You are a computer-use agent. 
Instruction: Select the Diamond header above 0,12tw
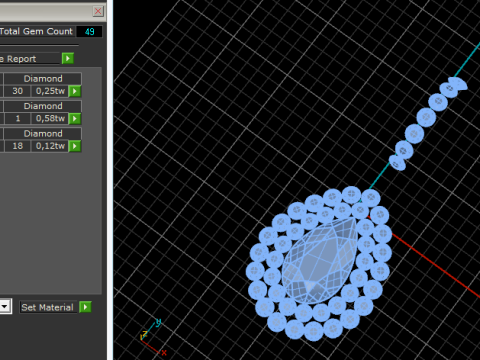point(43,134)
